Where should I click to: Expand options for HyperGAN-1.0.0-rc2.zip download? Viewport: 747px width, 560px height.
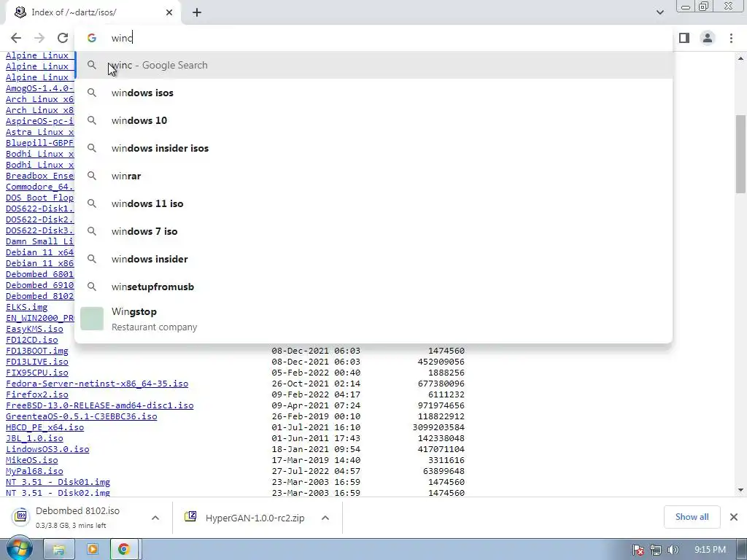point(325,518)
